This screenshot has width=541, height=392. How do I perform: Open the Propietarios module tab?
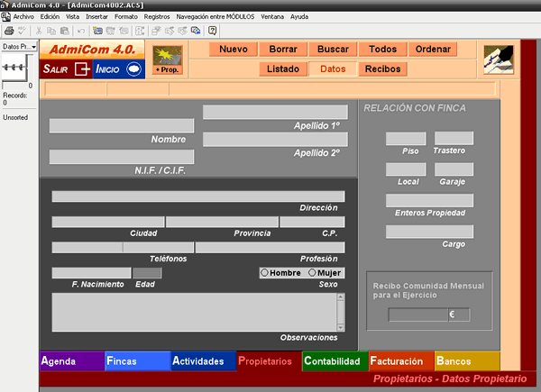click(269, 361)
